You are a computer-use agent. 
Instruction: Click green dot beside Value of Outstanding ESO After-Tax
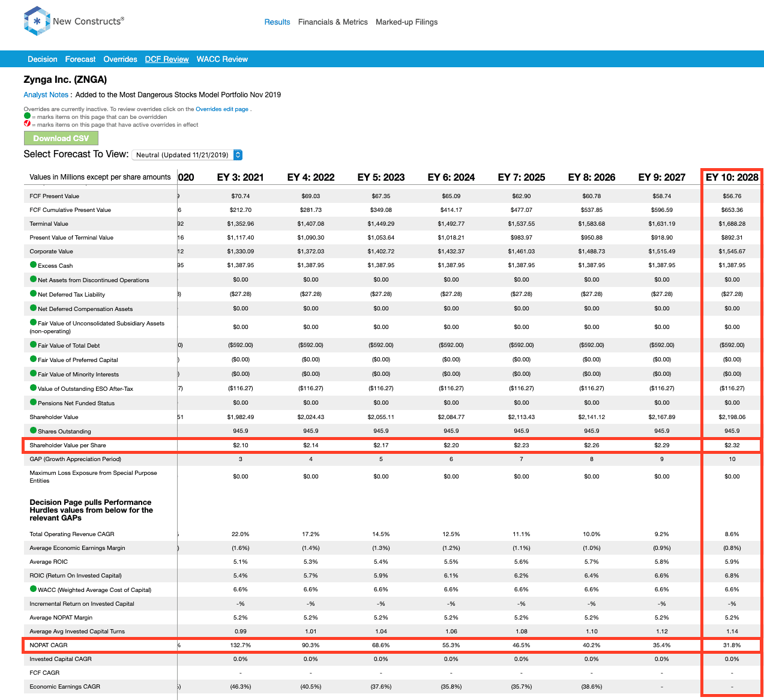34,388
